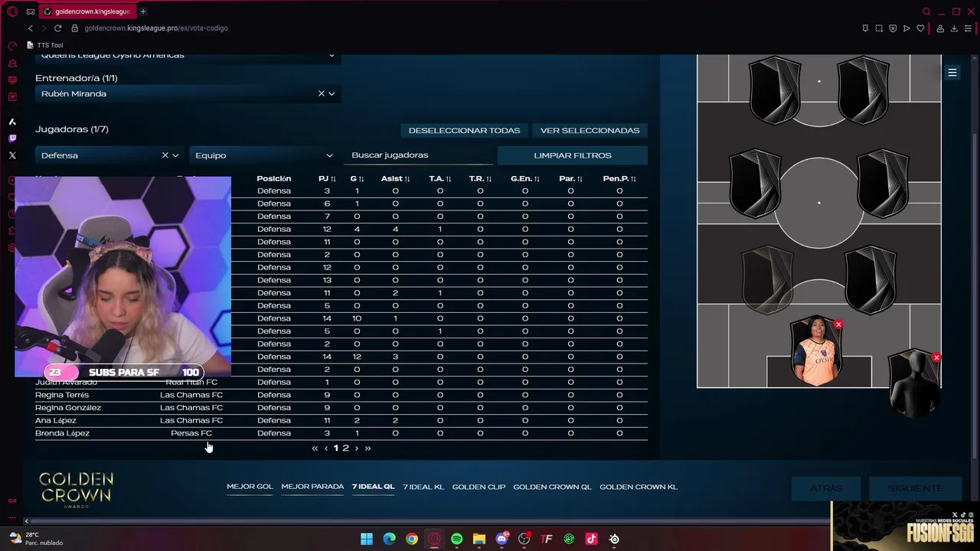
Task: Sort the table by Pen.P. column
Action: [619, 178]
